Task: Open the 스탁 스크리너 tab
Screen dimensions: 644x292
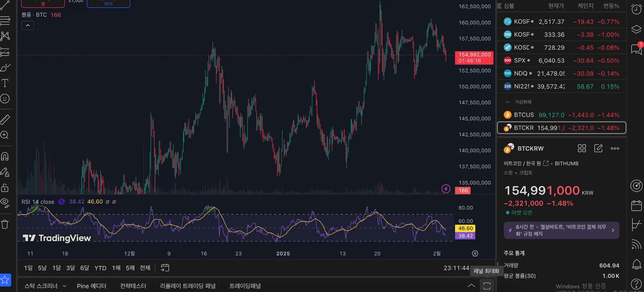Action: (x=41, y=286)
